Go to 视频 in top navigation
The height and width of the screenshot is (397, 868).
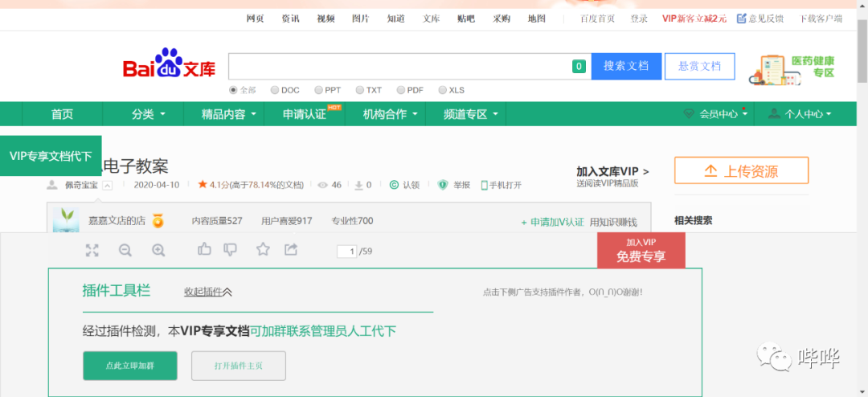coord(325,18)
